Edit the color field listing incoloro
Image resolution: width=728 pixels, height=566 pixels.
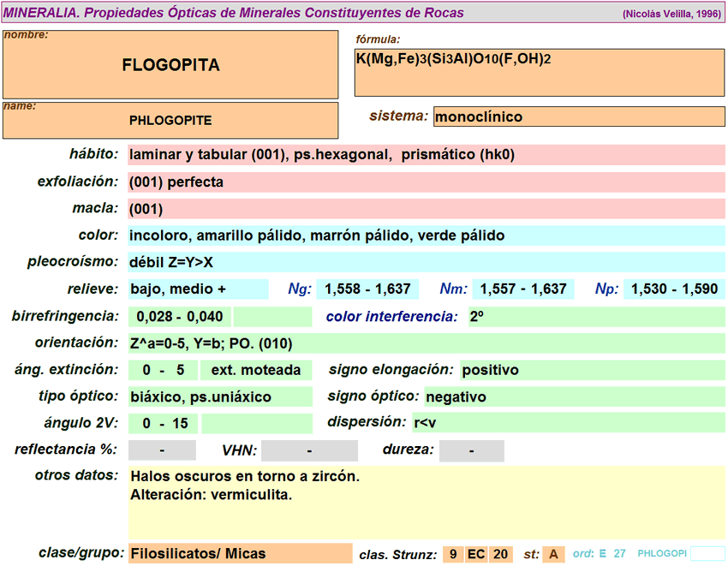pos(426,235)
